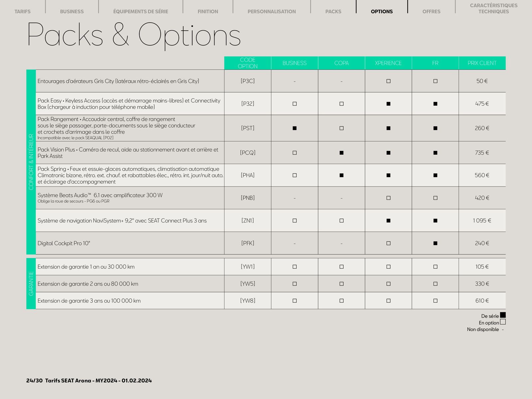Image resolution: width=532 pixels, height=399 pixels.
Task: Select option code [PFK]
Action: pos(248,243)
